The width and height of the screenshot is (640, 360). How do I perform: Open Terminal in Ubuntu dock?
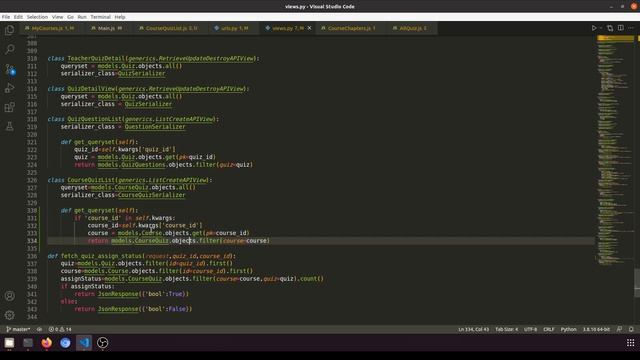tap(28, 343)
